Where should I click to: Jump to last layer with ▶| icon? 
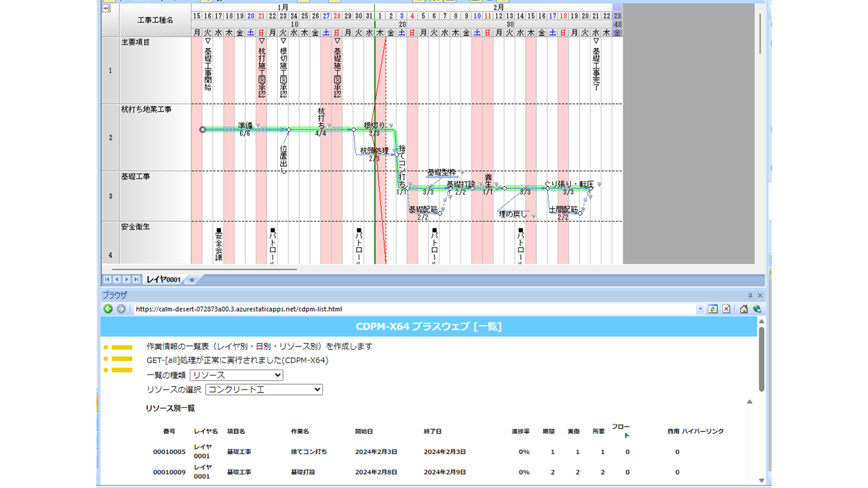tap(135, 279)
